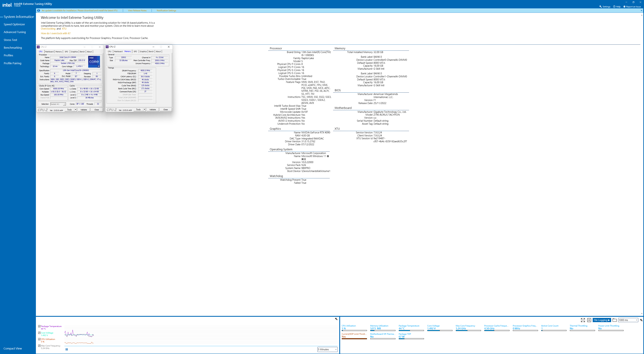Click the pause playback control button
This screenshot has width=644, height=354.
pyautogui.click(x=66, y=349)
